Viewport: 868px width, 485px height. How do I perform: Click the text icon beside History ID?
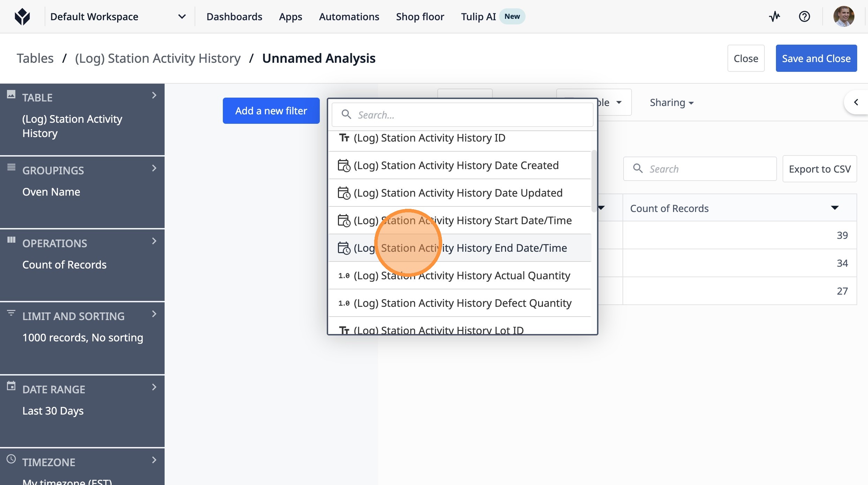(x=344, y=138)
